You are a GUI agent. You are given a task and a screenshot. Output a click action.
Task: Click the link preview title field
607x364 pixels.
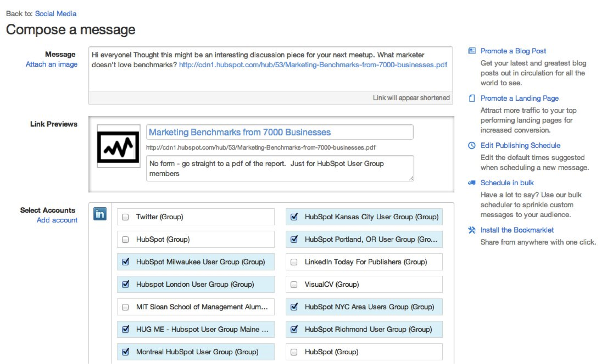(x=279, y=132)
